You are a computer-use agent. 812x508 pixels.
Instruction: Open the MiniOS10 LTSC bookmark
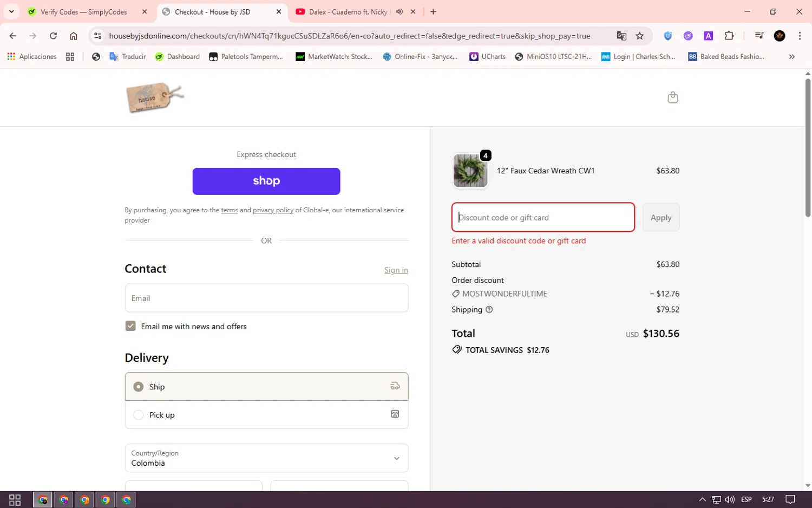click(x=553, y=56)
